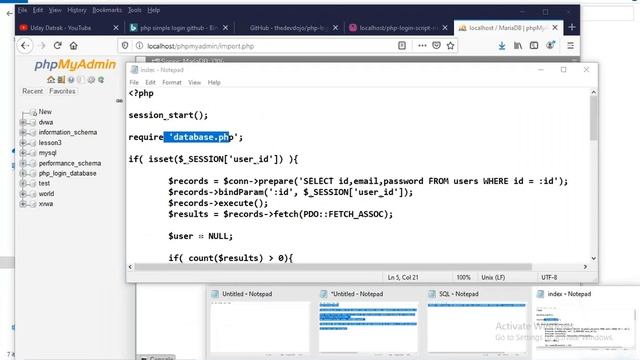Expand the php_login_database node
This screenshot has height=360, width=640.
[23, 173]
